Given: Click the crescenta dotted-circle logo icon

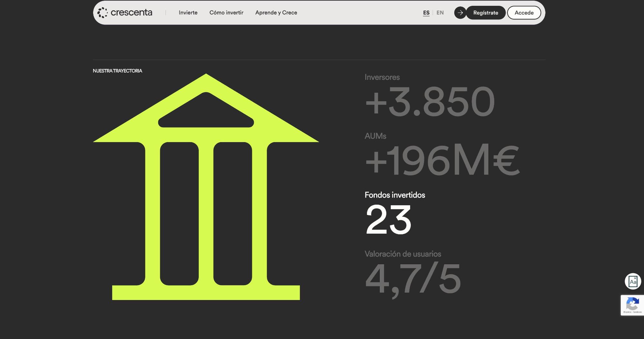Looking at the screenshot, I should point(102,13).
